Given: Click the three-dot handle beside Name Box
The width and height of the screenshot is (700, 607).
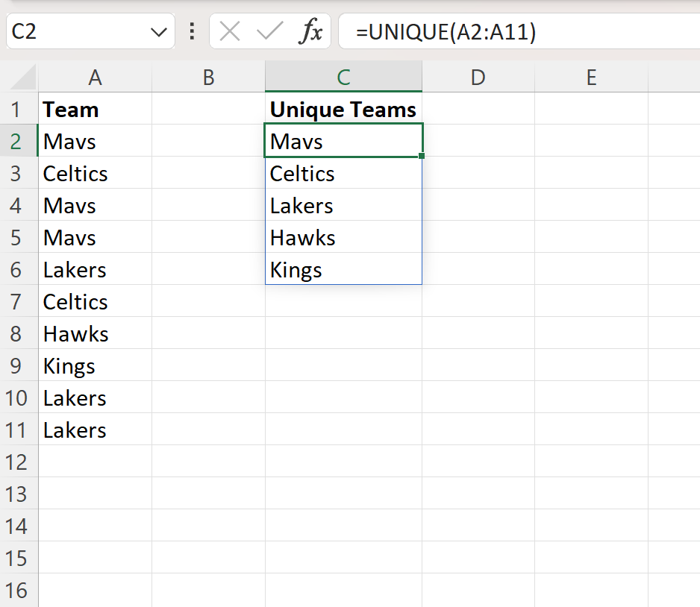Looking at the screenshot, I should click(193, 32).
